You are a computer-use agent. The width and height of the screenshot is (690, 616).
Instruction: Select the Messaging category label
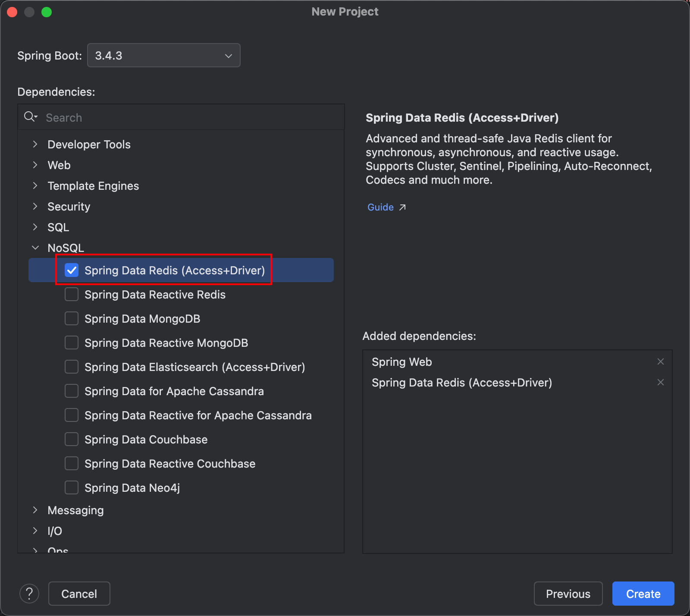click(75, 510)
